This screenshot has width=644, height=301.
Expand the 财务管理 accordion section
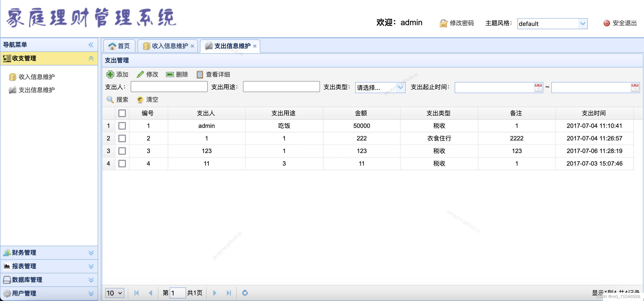click(x=91, y=253)
